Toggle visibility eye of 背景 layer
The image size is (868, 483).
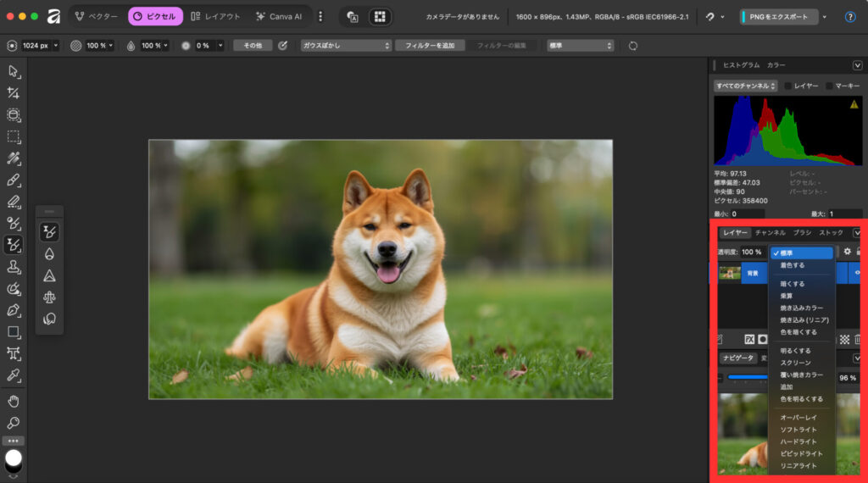point(857,273)
